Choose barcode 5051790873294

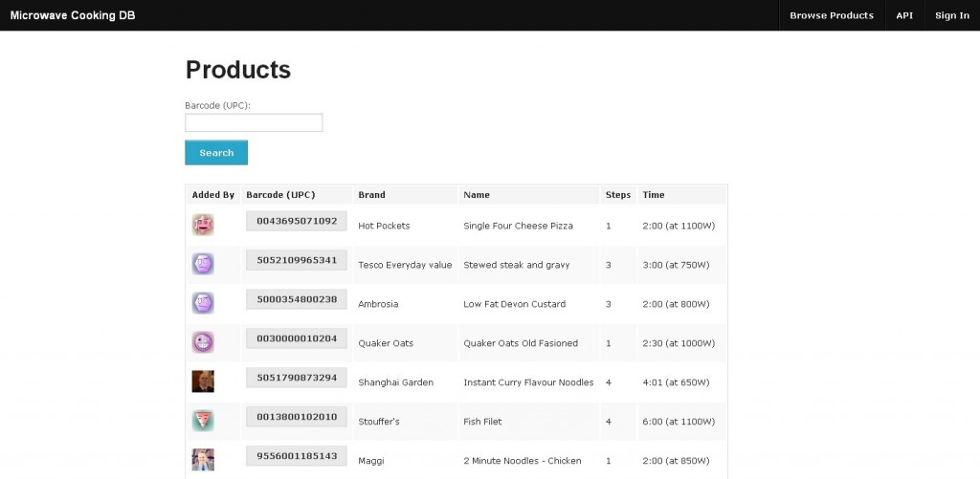coord(297,378)
